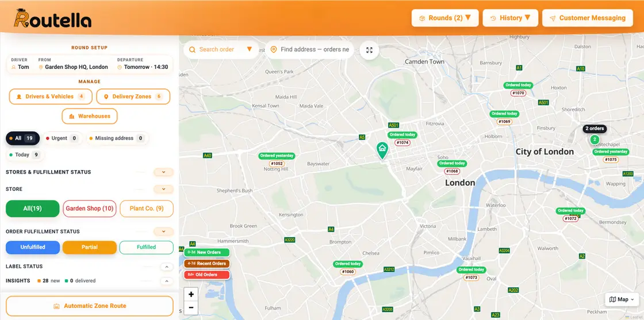Image resolution: width=644 pixels, height=320 pixels.
Task: Select the Today 9 filter
Action: click(25, 155)
